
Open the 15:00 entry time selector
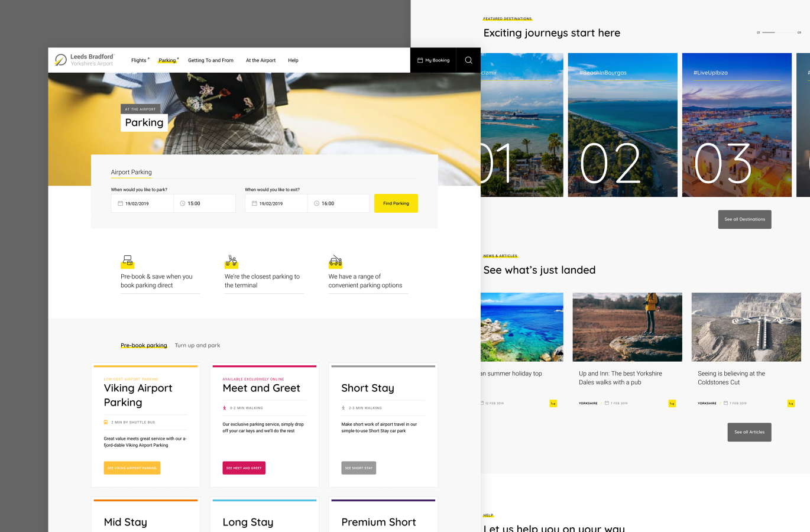coord(205,203)
